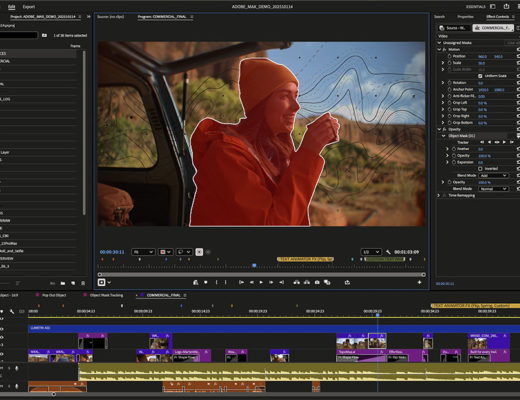Viewport: 520px width, 400px height.
Task: Click the folder icon beside Project search field
Action: (44, 35)
